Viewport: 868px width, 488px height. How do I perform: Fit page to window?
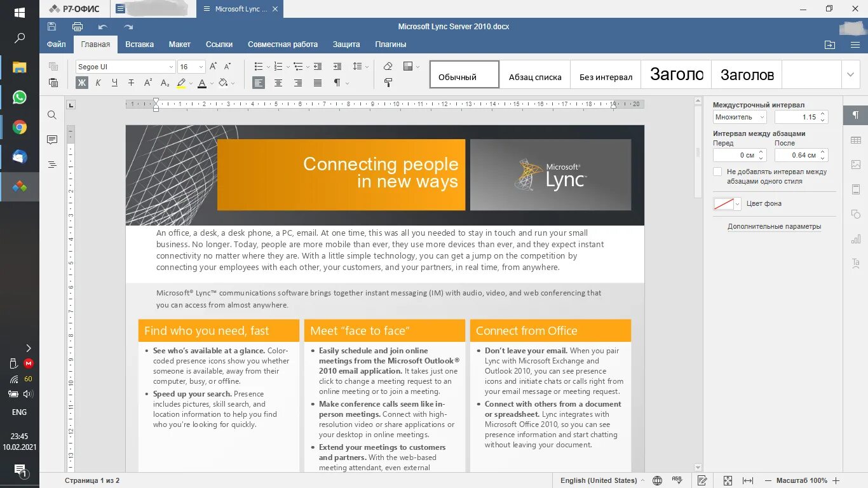pyautogui.click(x=728, y=480)
